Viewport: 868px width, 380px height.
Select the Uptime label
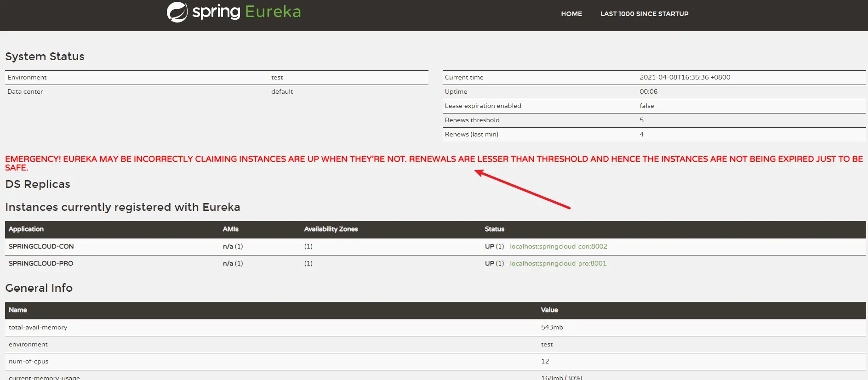(x=456, y=91)
